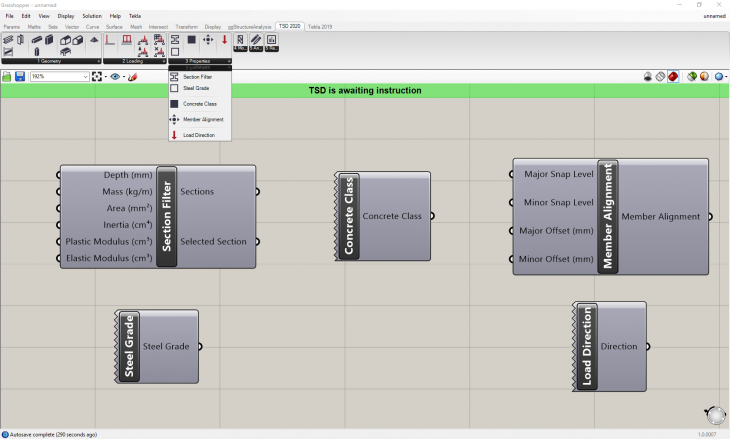This screenshot has width=730, height=439.
Task: Click the orange document preview settings sphere
Action: click(704, 76)
